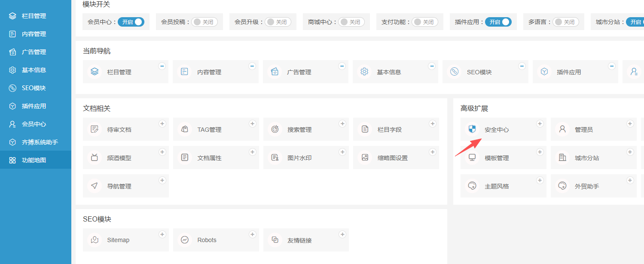Click the 图片水印 icon
The height and width of the screenshot is (264, 644).
tap(275, 158)
